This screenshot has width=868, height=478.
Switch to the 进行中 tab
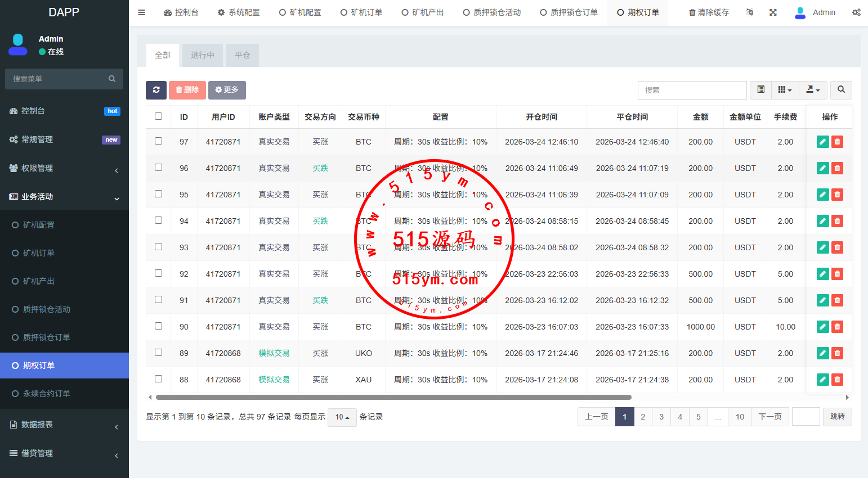click(202, 55)
